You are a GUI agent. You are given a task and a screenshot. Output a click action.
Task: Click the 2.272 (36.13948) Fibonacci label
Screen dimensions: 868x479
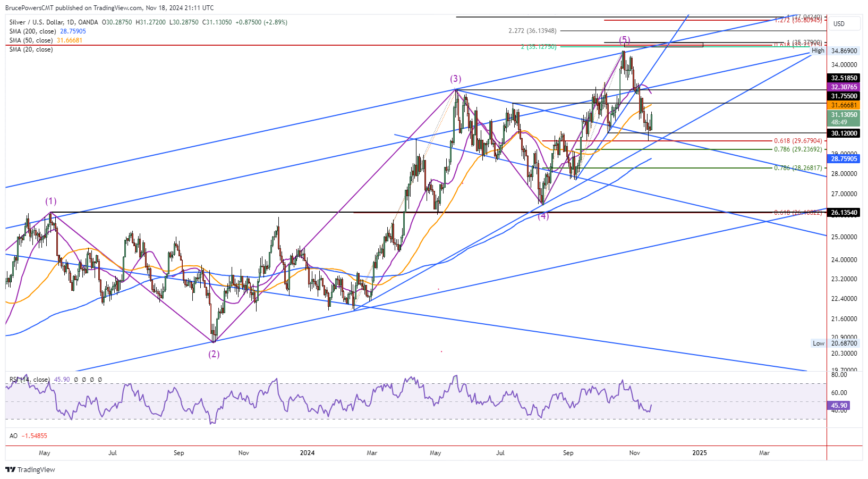click(x=532, y=31)
